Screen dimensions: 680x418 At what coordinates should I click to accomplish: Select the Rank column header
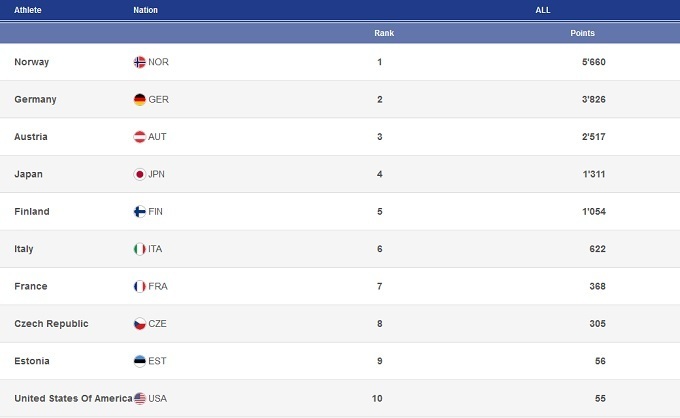point(384,33)
